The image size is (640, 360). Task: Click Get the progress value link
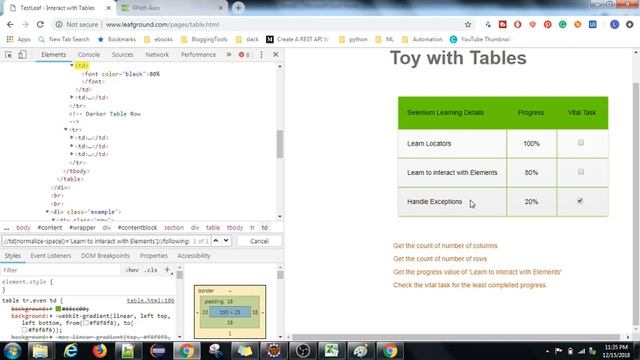(477, 272)
